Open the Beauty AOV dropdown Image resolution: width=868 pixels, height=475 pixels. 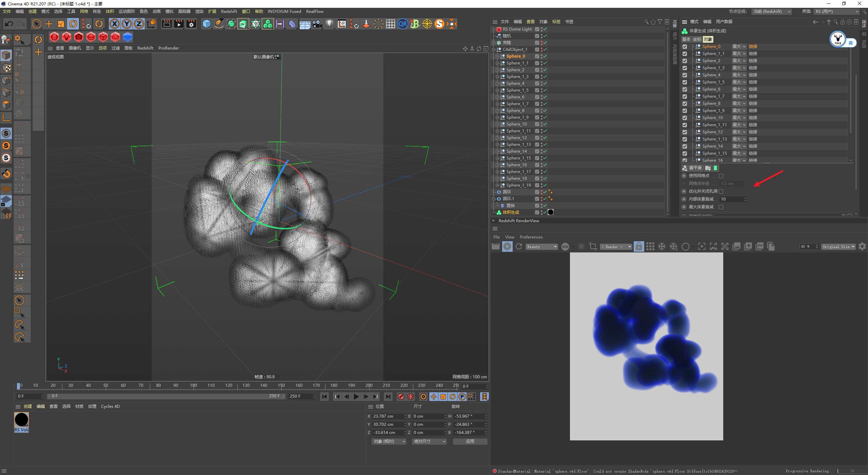click(x=541, y=247)
